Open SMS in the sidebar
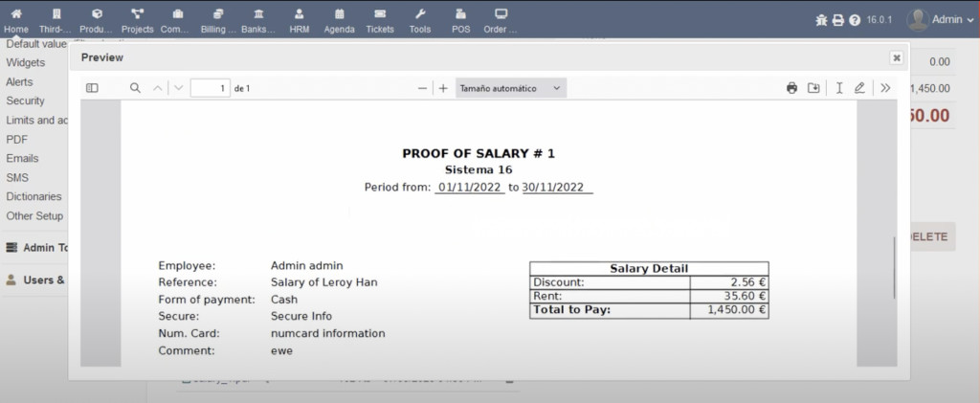980x403 pixels. tap(17, 177)
